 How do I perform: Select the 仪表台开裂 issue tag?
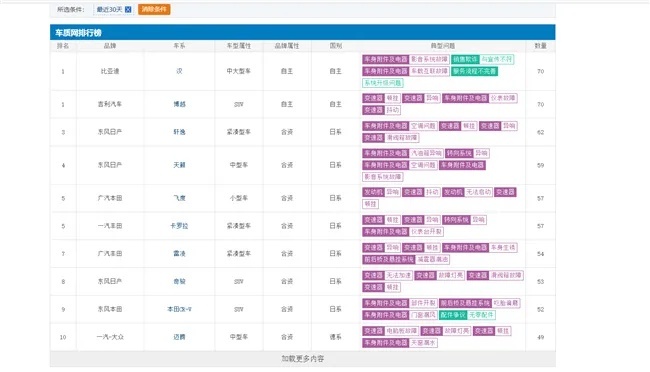[427, 232]
